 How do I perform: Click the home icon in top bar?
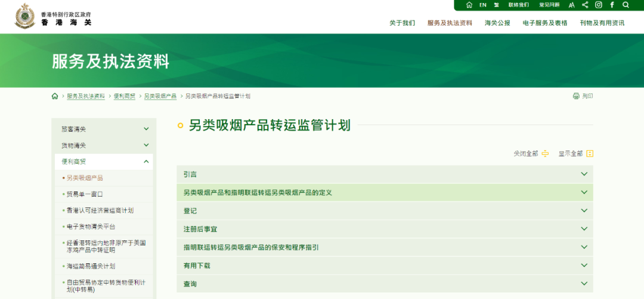point(469,5)
